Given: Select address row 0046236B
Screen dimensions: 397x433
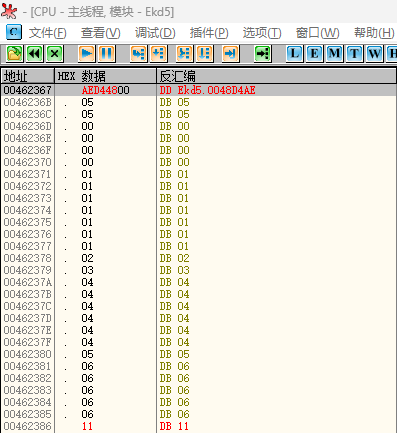Looking at the screenshot, I should (198, 102).
